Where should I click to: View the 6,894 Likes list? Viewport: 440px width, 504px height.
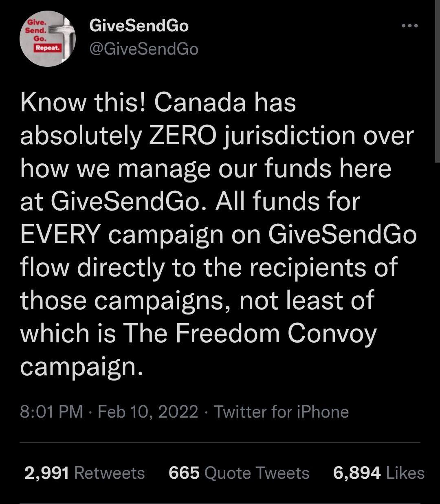tap(379, 473)
